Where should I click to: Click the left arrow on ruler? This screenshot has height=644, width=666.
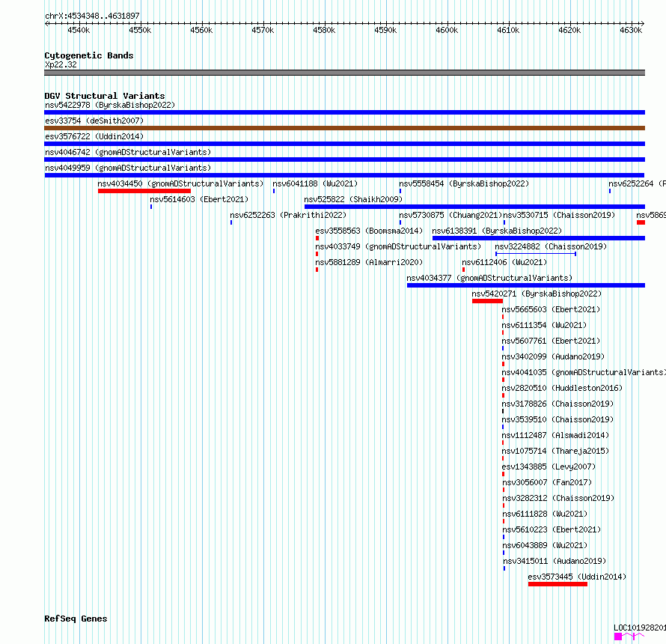pyautogui.click(x=46, y=23)
